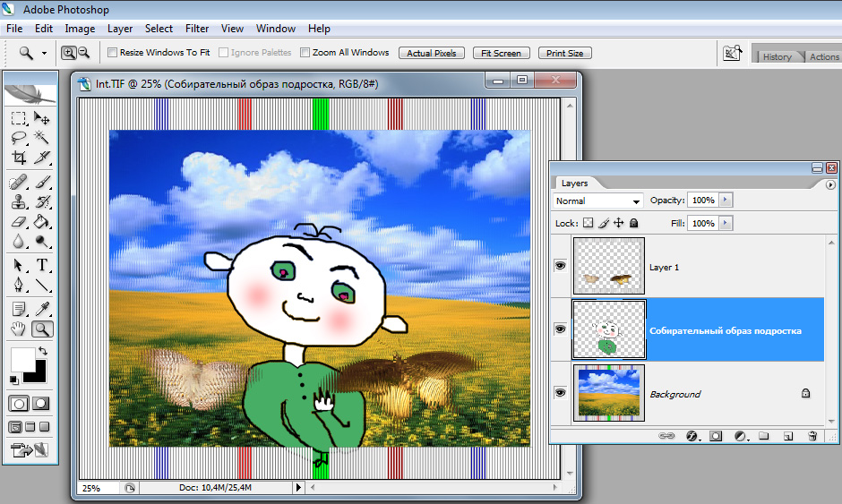The width and height of the screenshot is (842, 504).
Task: Open Adobe Bridge via the Go to Bridge icon
Action: pyautogui.click(x=732, y=53)
